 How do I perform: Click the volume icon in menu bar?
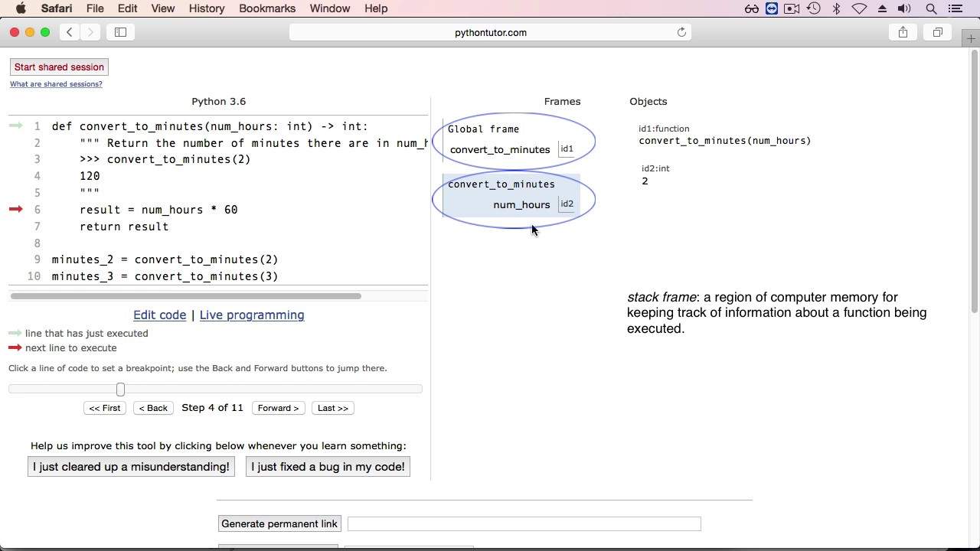(x=904, y=8)
